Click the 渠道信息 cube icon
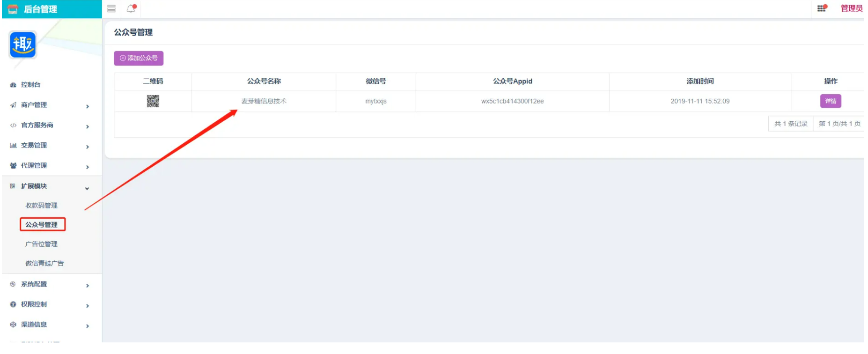This screenshot has width=868, height=354. pos(13,324)
